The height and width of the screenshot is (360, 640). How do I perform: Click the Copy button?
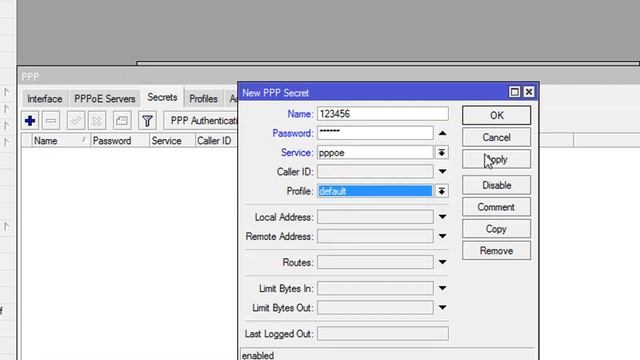tap(496, 229)
